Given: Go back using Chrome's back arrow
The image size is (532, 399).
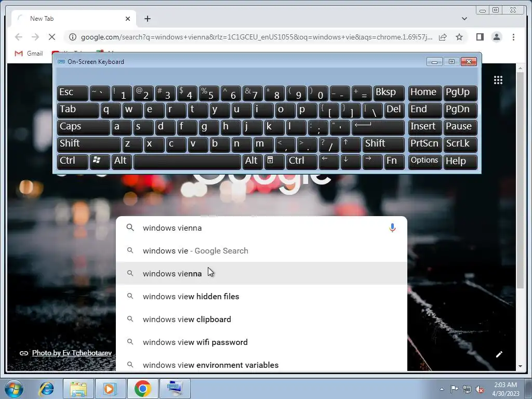Looking at the screenshot, I should pyautogui.click(x=19, y=37).
